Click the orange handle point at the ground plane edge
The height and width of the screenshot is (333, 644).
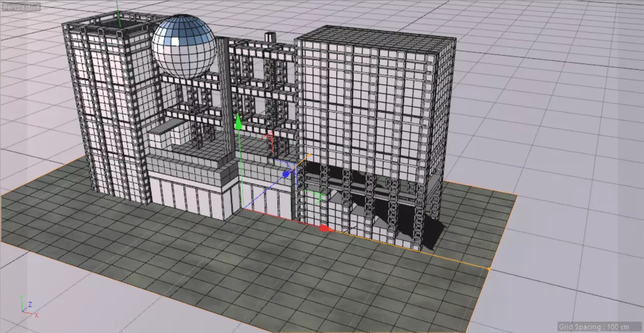coord(489,269)
